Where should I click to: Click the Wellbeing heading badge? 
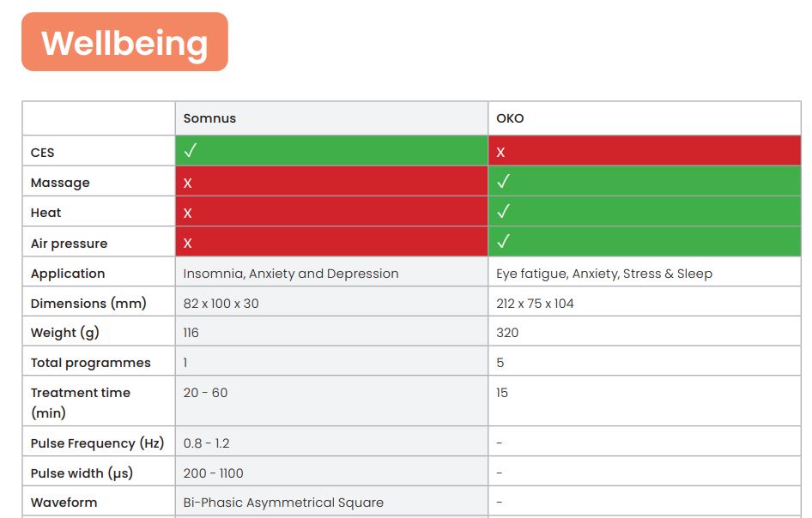(124, 42)
